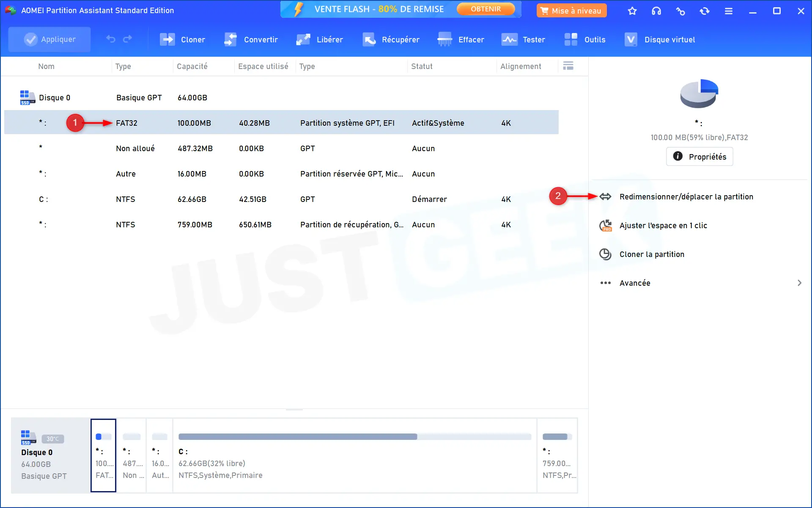Click the Disque 0 icon in the disk map

28,437
